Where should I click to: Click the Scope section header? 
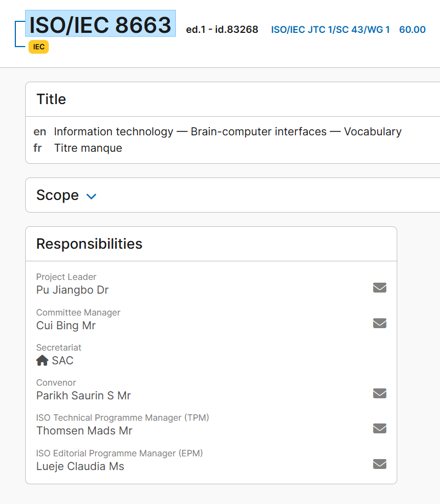coord(58,195)
